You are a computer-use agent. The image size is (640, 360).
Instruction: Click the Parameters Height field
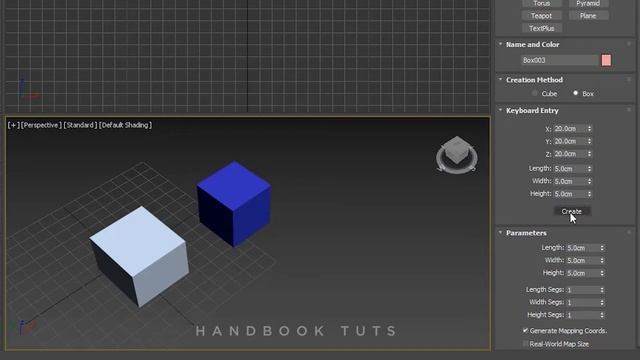pyautogui.click(x=582, y=273)
